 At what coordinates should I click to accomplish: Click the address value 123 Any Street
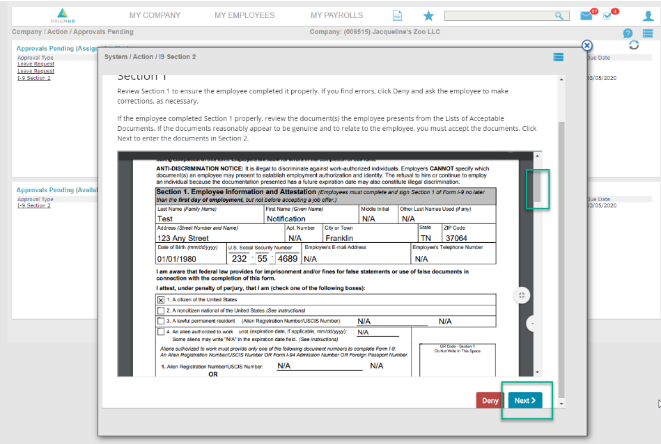click(183, 238)
